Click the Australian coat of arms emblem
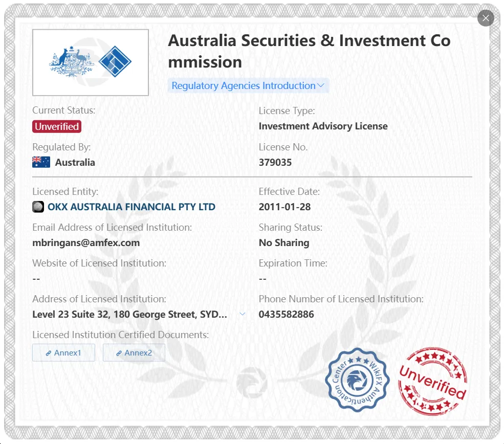 (x=71, y=62)
